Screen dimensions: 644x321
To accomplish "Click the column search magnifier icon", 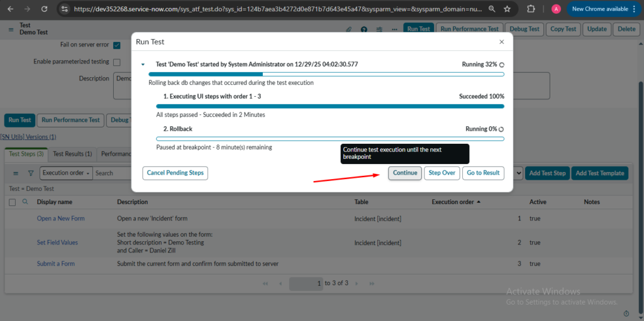I will pos(25,202).
